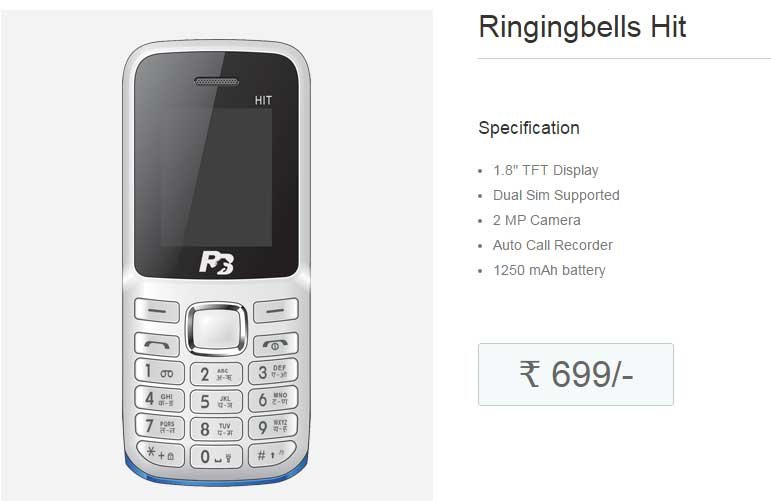Viewport: 771px width, 501px height.
Task: Click the 1 voicemail key on keypad
Action: tap(159, 372)
